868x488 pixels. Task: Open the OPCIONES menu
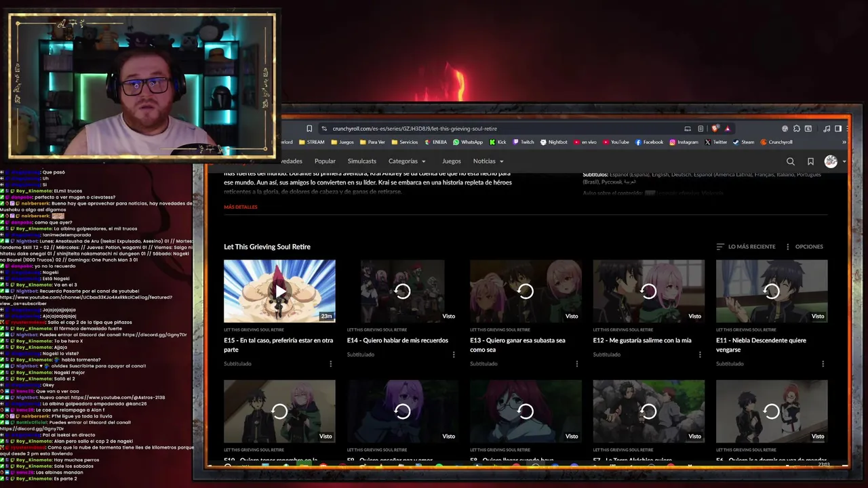(804, 247)
